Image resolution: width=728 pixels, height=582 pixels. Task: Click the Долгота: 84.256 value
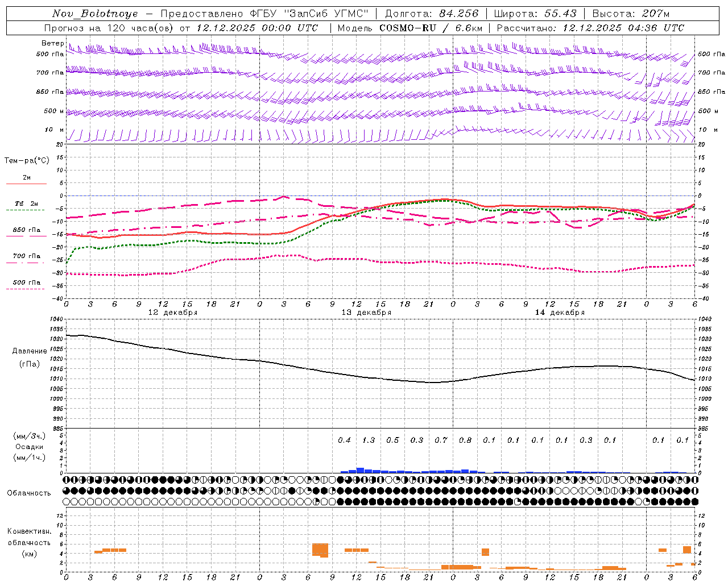point(432,14)
